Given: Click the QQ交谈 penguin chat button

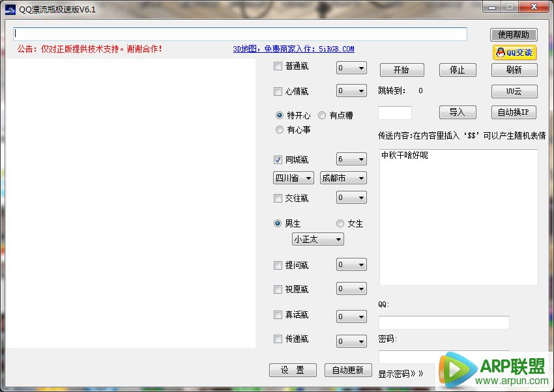Looking at the screenshot, I should (x=514, y=53).
